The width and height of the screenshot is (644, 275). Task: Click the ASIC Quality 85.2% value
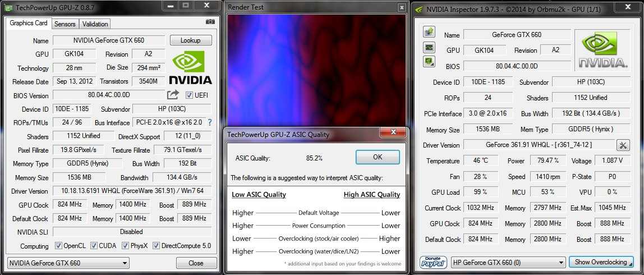click(x=314, y=158)
